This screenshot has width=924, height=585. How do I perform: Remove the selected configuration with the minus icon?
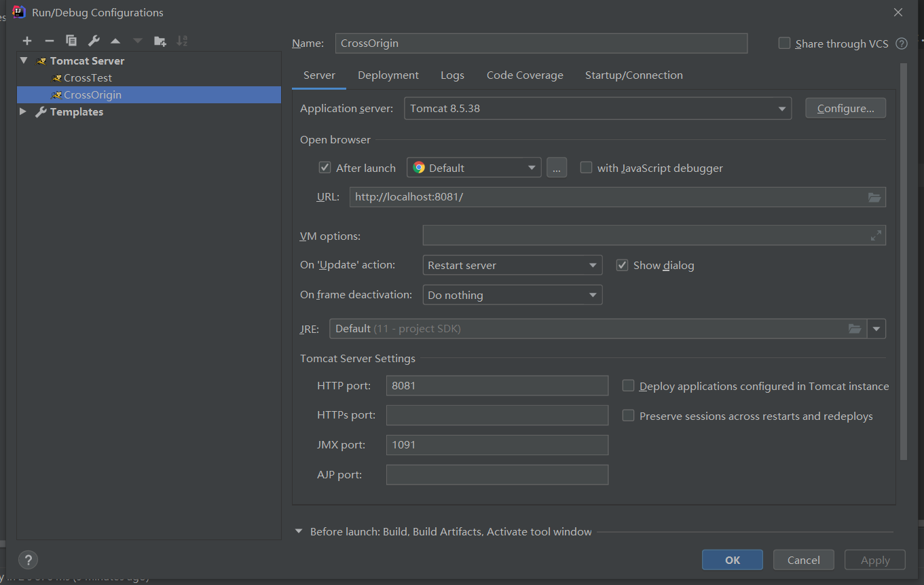49,41
